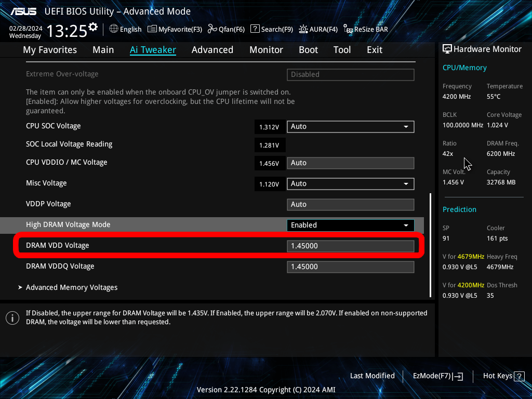Click the EzMode exit arrow icon
Screen dimensions: 532x399
click(x=458, y=376)
